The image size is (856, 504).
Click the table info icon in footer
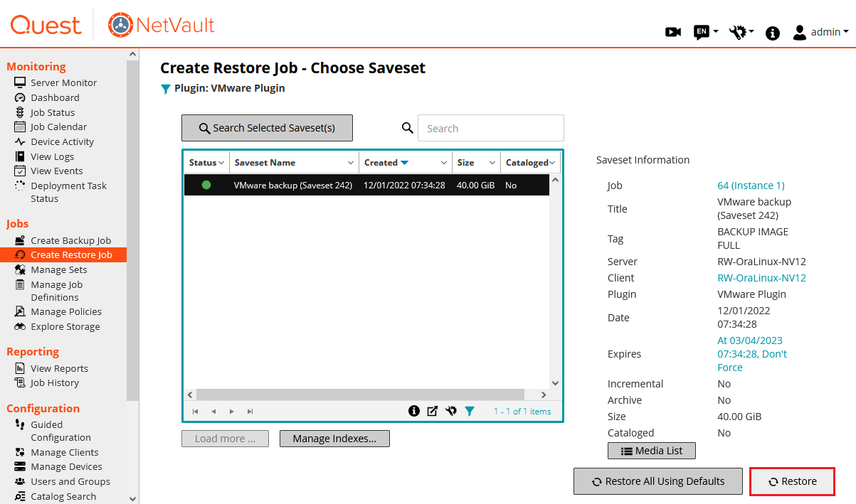(413, 411)
